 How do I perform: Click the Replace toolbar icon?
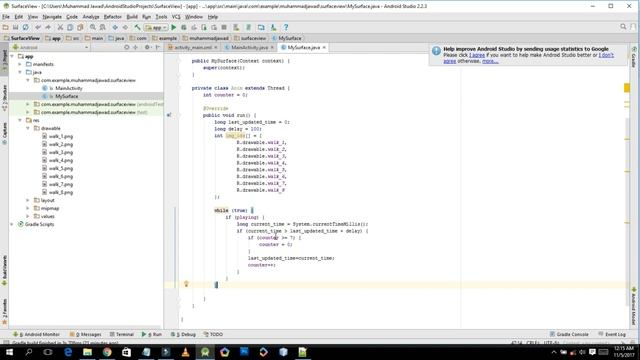(x=102, y=27)
